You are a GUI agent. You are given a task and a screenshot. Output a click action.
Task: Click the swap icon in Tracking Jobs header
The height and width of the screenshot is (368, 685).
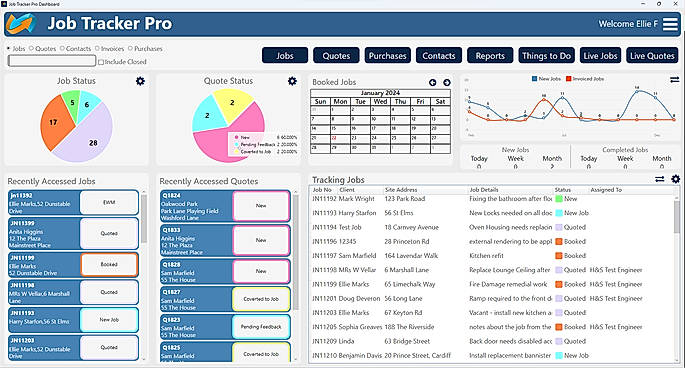click(660, 179)
